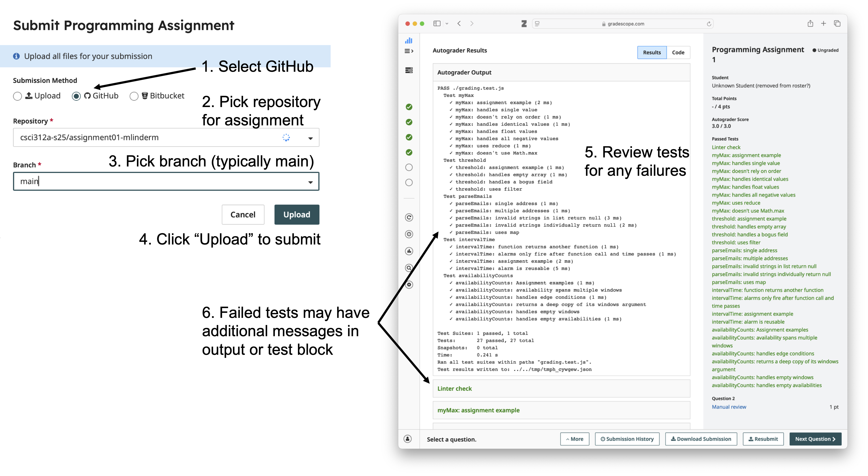The width and height of the screenshot is (868, 476).
Task: Open Submission History
Action: [627, 439]
